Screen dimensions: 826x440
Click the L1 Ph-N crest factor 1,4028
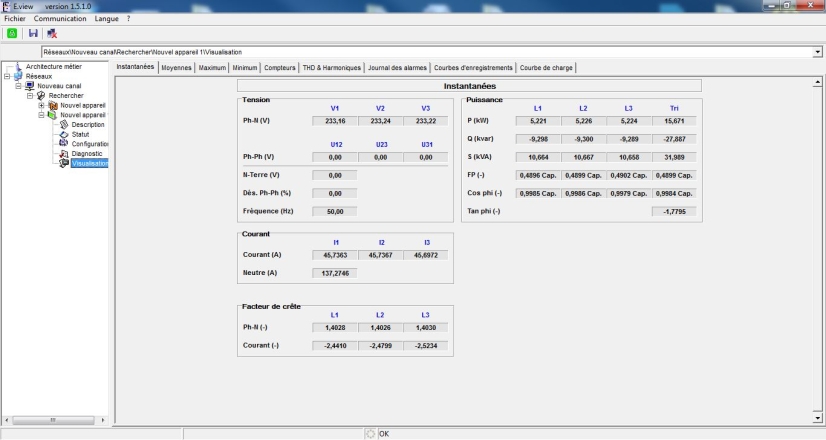[335, 327]
